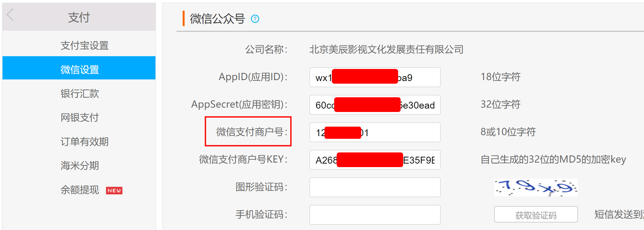Select 微信设置 sidebar item
The height and width of the screenshot is (230, 644).
(79, 68)
